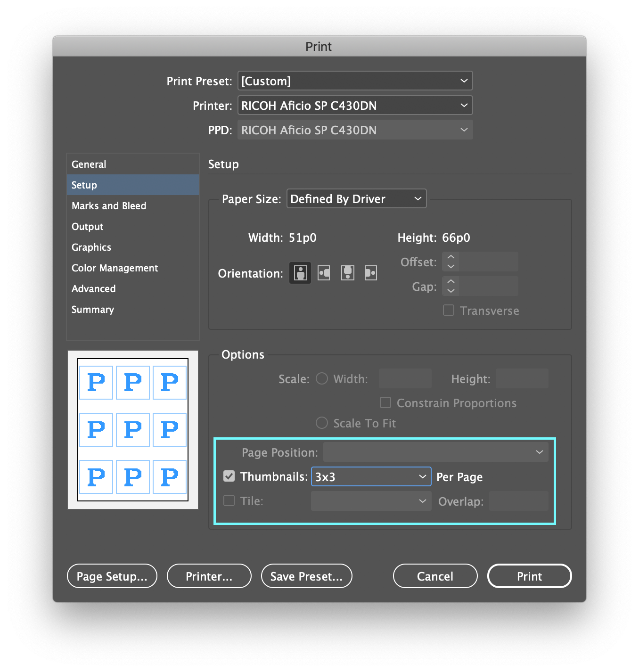Open the Page Position dropdown

pyautogui.click(x=436, y=452)
